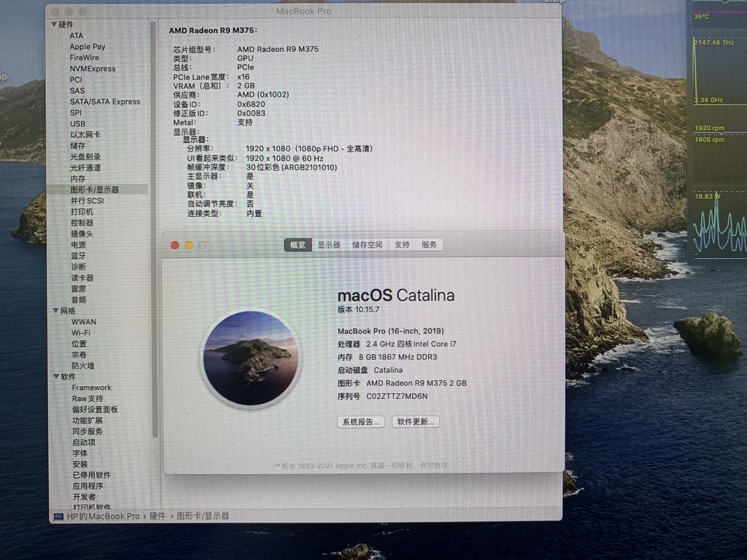This screenshot has width=747, height=560.
Task: Open the 服务 tab
Action: 429,245
